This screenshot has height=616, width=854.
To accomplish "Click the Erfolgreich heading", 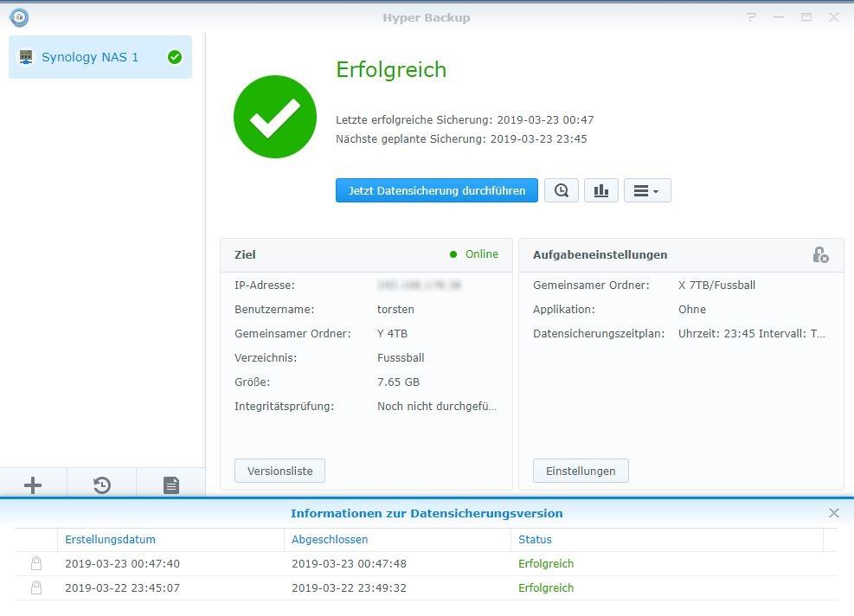I will click(x=391, y=70).
